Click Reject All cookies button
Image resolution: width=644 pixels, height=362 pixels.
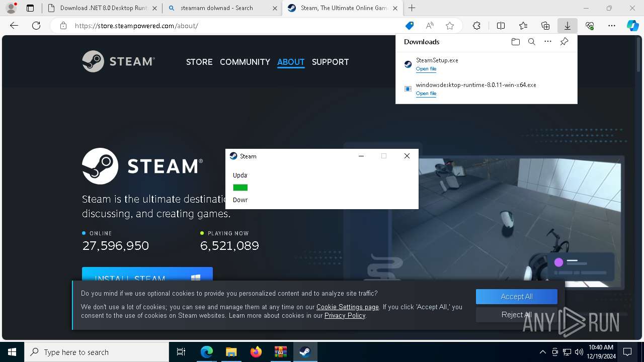517,315
